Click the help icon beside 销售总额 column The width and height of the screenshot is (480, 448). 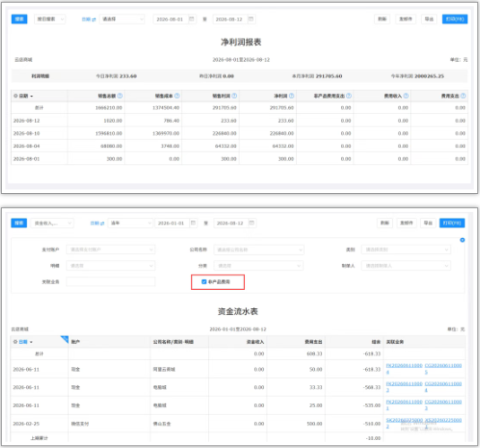(120, 96)
